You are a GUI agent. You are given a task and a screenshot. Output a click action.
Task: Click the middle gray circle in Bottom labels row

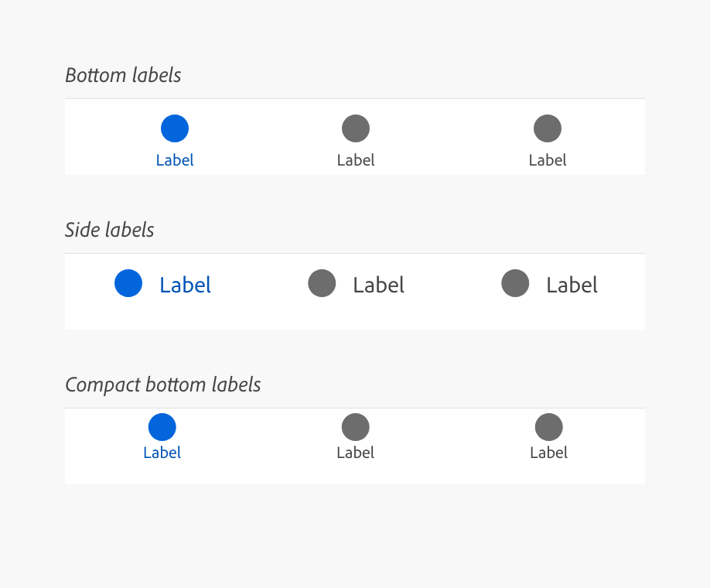[356, 128]
